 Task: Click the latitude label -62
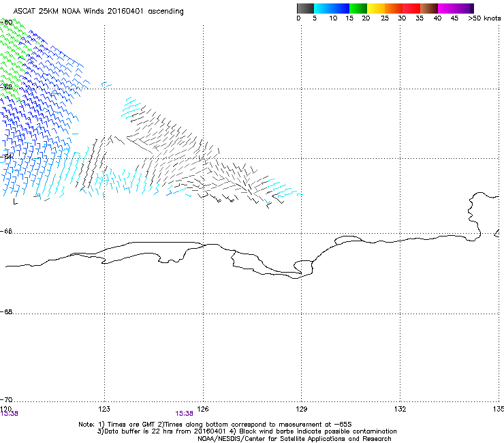(x=6, y=87)
